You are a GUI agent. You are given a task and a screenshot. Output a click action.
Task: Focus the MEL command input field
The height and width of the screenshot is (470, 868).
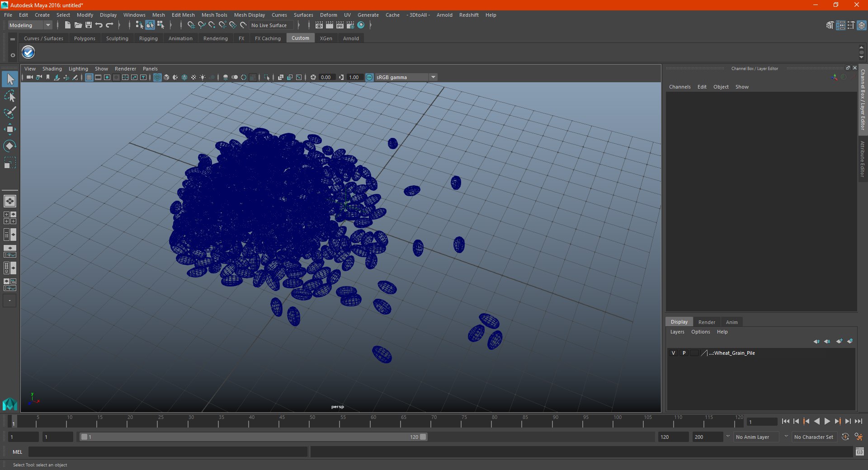coord(168,452)
